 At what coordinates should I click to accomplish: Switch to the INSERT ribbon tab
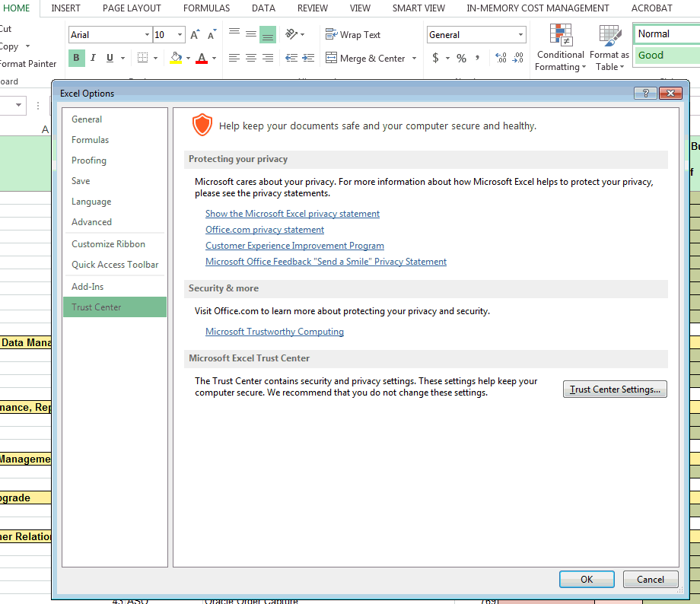pyautogui.click(x=65, y=8)
